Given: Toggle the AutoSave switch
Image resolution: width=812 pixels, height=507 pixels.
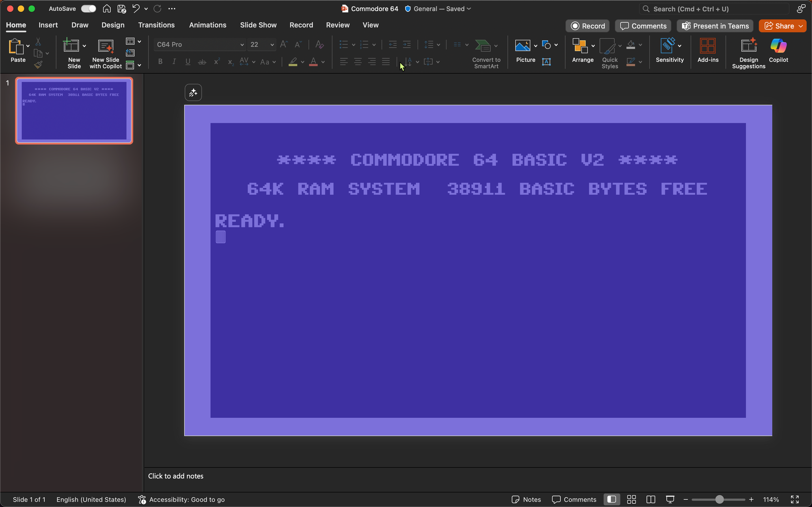Looking at the screenshot, I should [88, 9].
